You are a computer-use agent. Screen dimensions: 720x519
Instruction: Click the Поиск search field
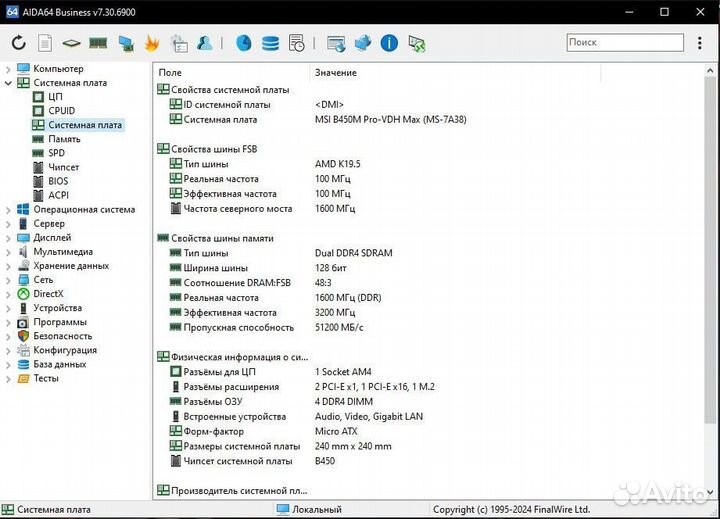623,43
